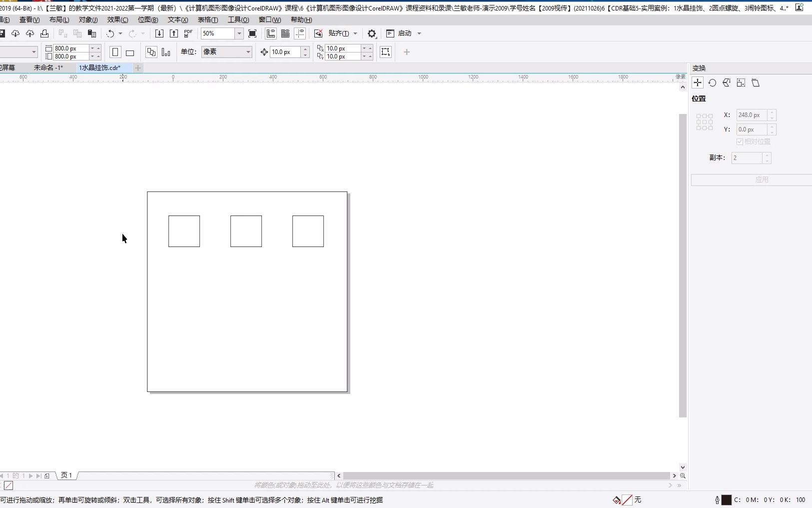Toggle the 相对位置 checkbox
The image size is (812, 508).
740,142
